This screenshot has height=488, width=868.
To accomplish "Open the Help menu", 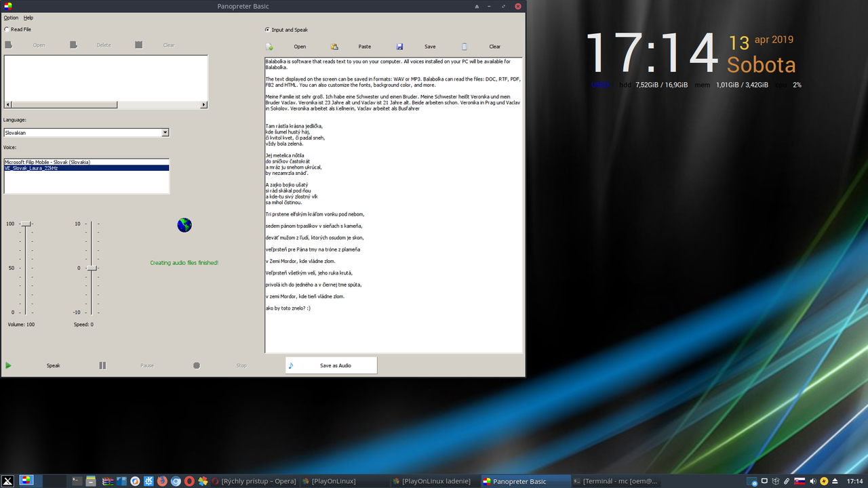I will [28, 18].
